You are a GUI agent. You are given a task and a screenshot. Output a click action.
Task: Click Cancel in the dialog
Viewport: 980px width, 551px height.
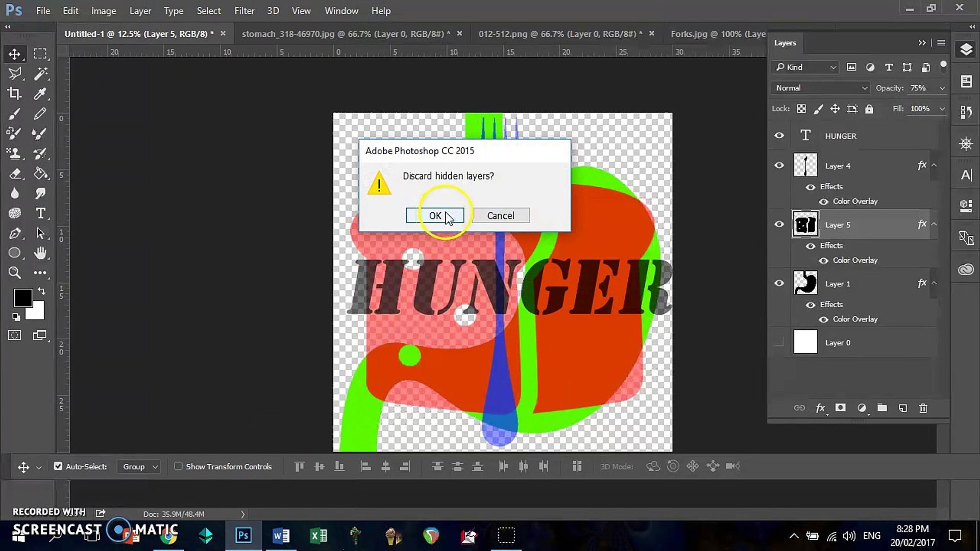point(500,215)
